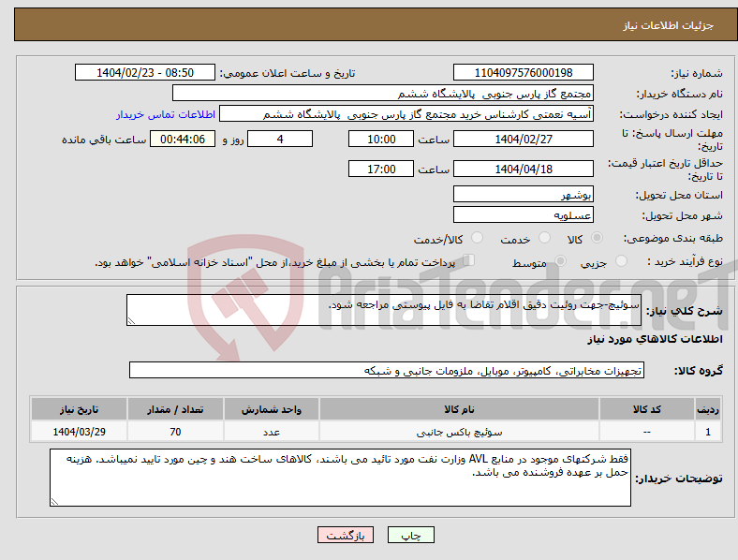Click the چاپ print button
Screen dimensions: 738x560
411,535
